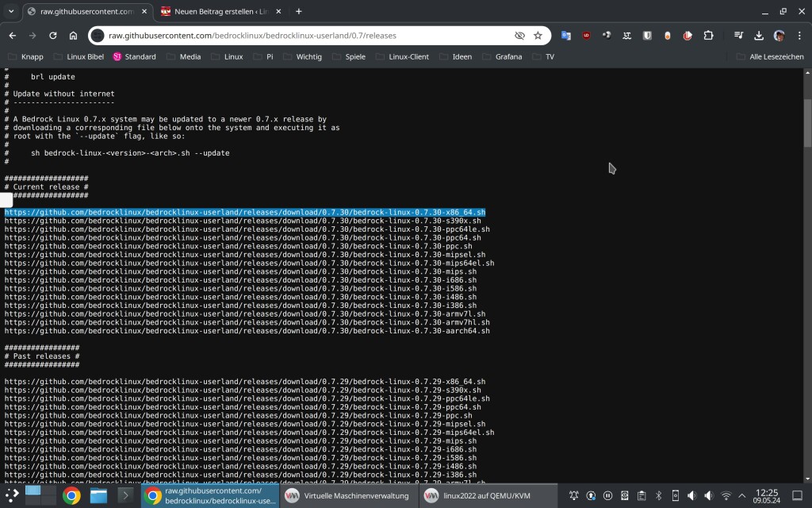
Task: Open the Wichtig bookmark folder
Action: pos(302,56)
